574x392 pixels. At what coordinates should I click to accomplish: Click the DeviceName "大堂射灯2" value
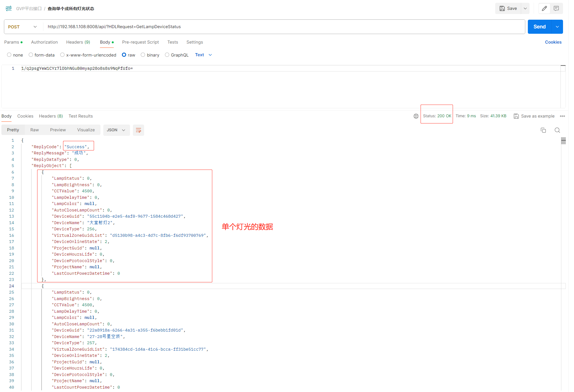click(x=100, y=223)
